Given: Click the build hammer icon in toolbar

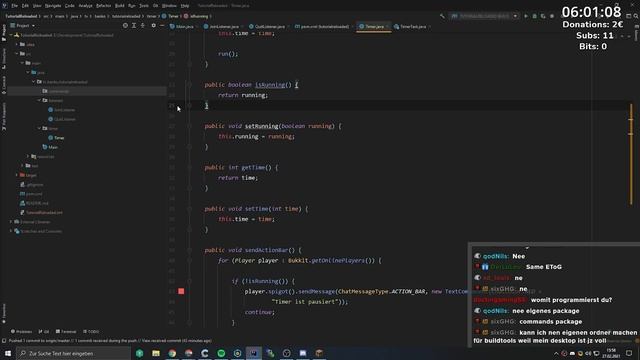Looking at the screenshot, I should click(x=442, y=16).
